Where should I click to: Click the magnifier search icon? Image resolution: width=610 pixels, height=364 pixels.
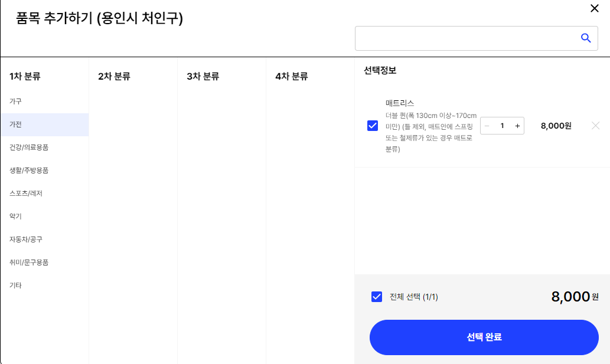[x=586, y=38]
